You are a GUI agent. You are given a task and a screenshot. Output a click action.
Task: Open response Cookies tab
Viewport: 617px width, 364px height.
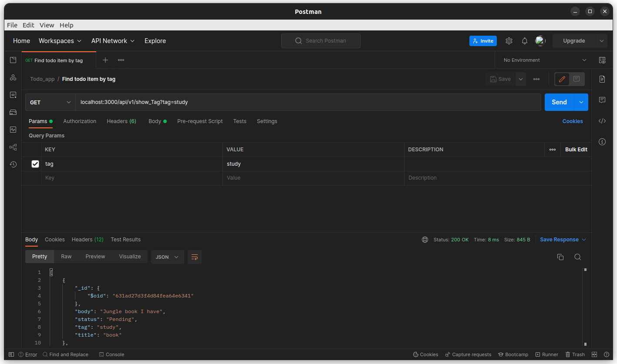coord(55,240)
